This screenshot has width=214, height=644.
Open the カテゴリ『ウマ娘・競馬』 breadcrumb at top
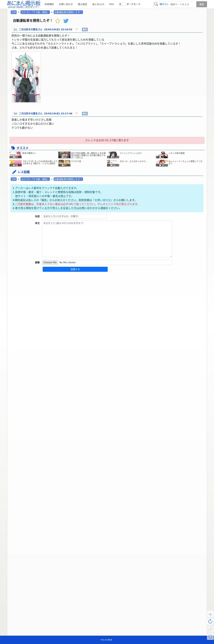[35, 12]
